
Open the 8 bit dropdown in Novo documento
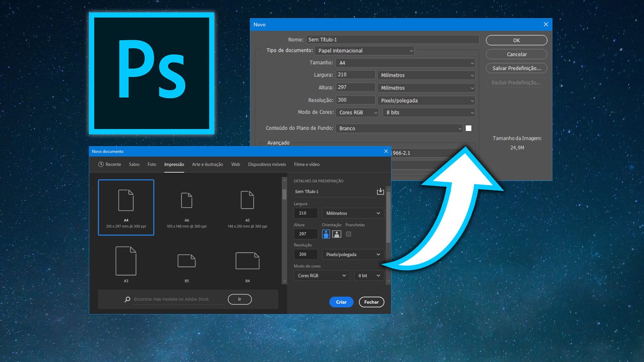369,276
